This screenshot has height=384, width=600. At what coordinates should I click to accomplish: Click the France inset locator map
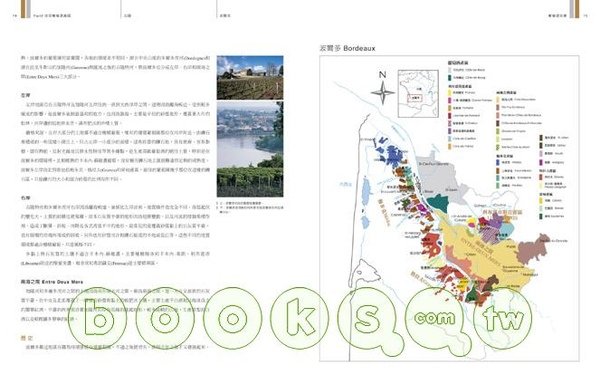418,94
